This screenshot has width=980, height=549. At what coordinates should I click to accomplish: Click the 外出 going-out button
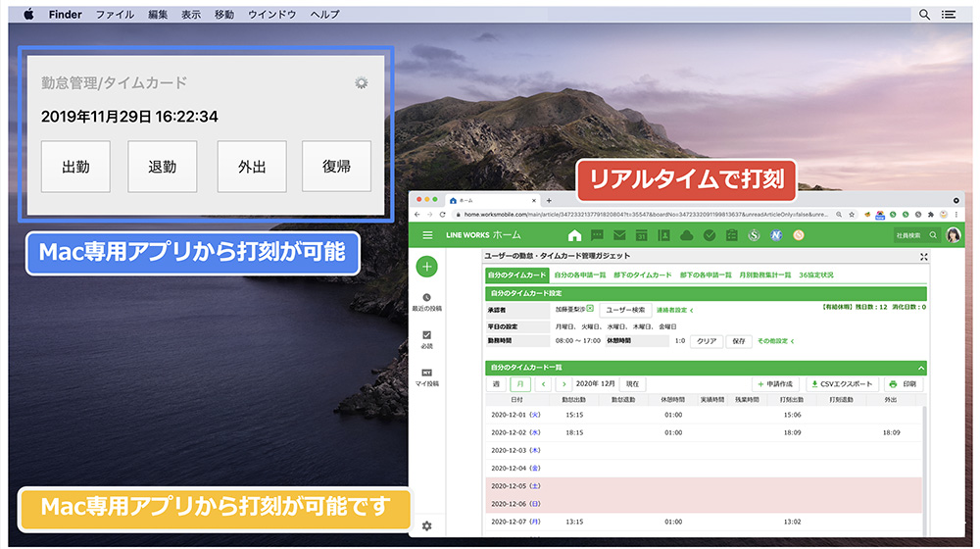252,167
